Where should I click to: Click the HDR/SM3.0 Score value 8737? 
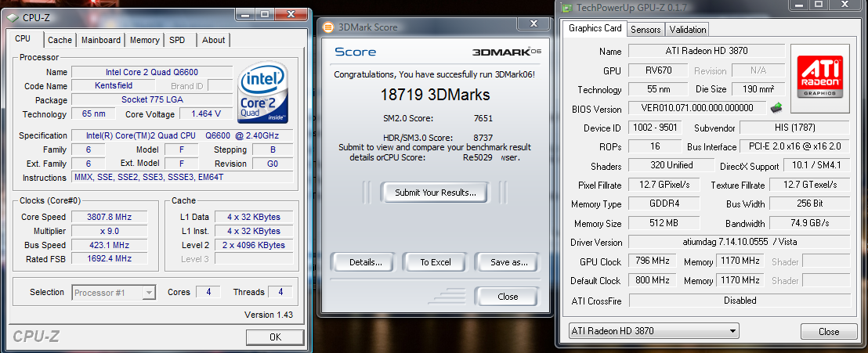(x=482, y=138)
